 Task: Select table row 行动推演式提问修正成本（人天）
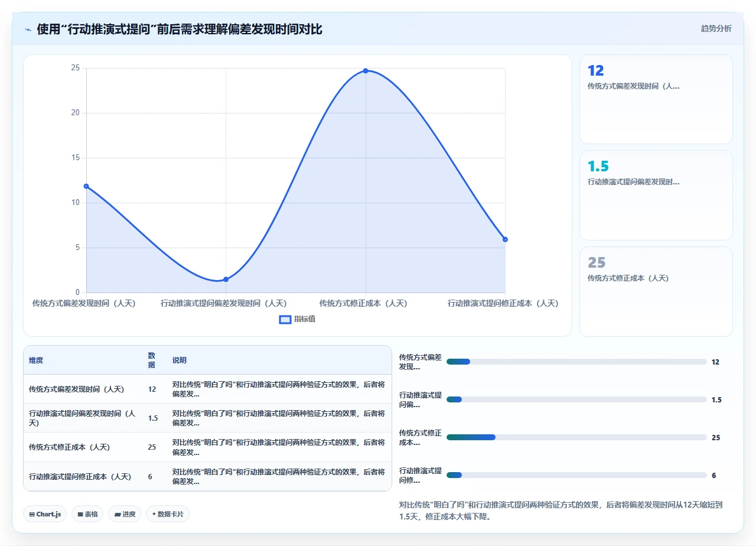point(207,476)
